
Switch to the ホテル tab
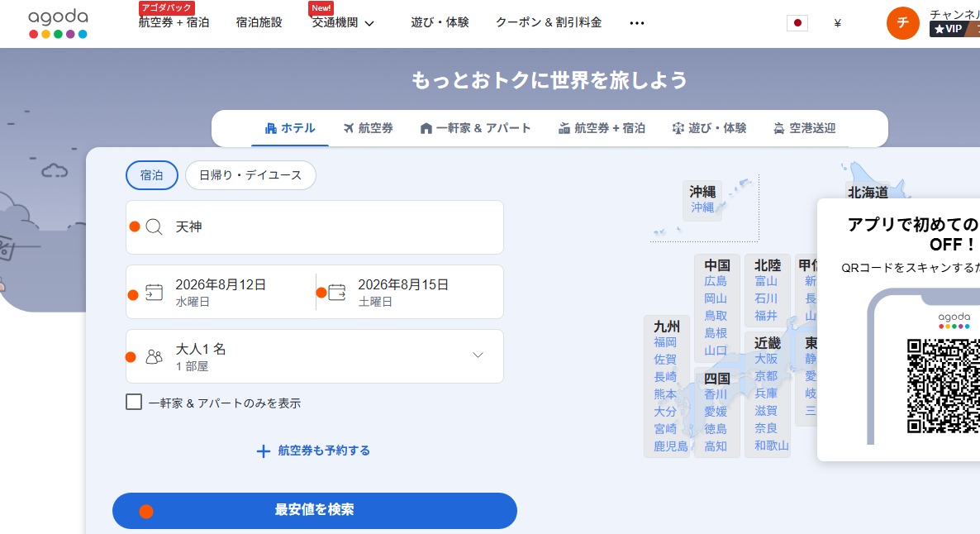click(x=290, y=128)
